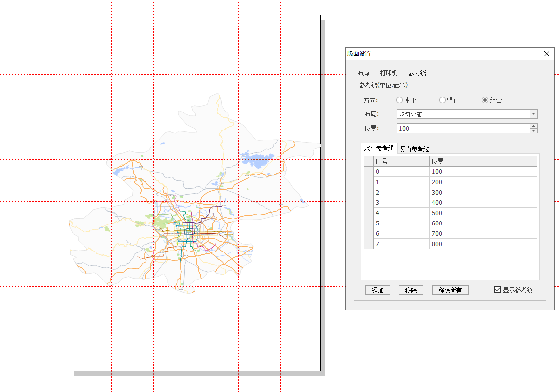Switch to the 水平参考线 sub-tab
This screenshot has height=392, width=559.
click(x=379, y=149)
